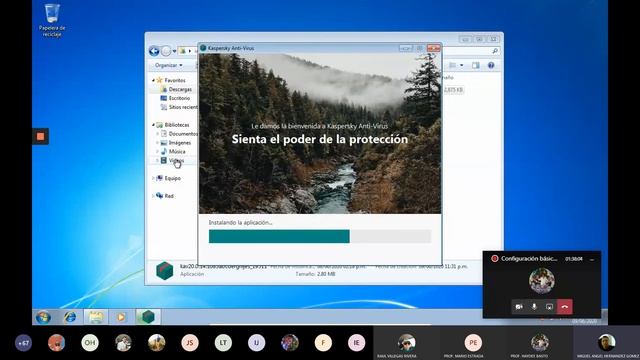Select the Miguel Angel Hernandez participant tile
The image size is (640, 360).
tap(607, 343)
